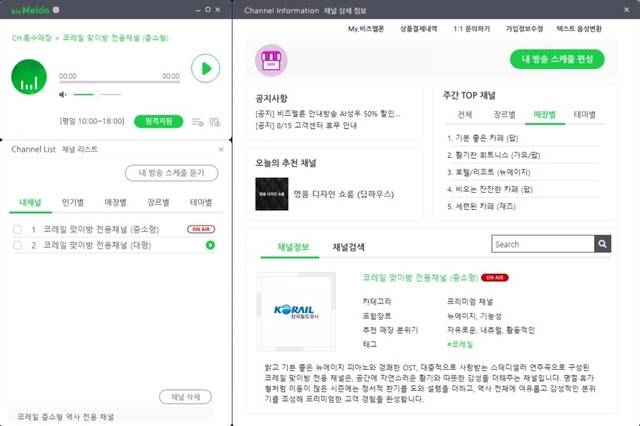Screen dimensions: 640x426
Task: Open 텍스트 음성변환 menu
Action: pos(579,29)
